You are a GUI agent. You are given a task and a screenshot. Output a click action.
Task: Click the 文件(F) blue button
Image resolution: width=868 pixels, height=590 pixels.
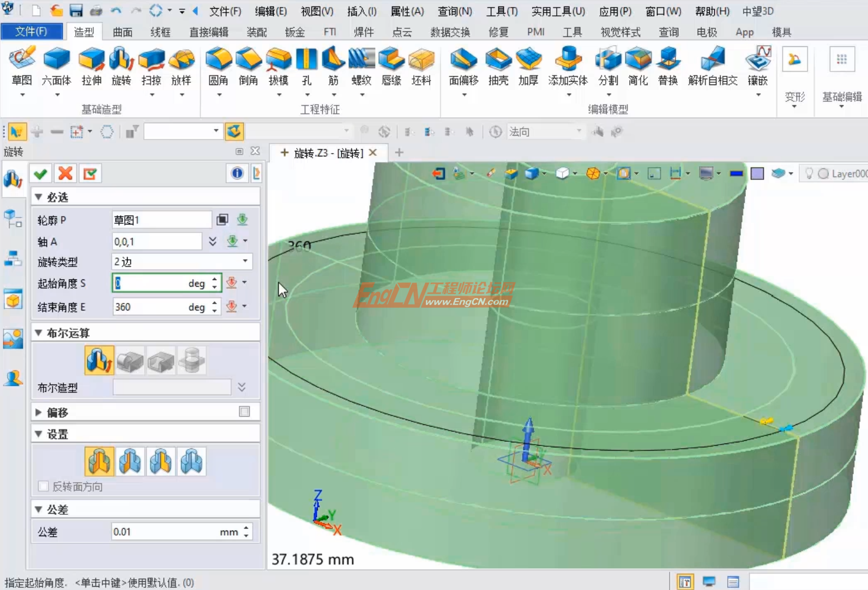click(31, 32)
